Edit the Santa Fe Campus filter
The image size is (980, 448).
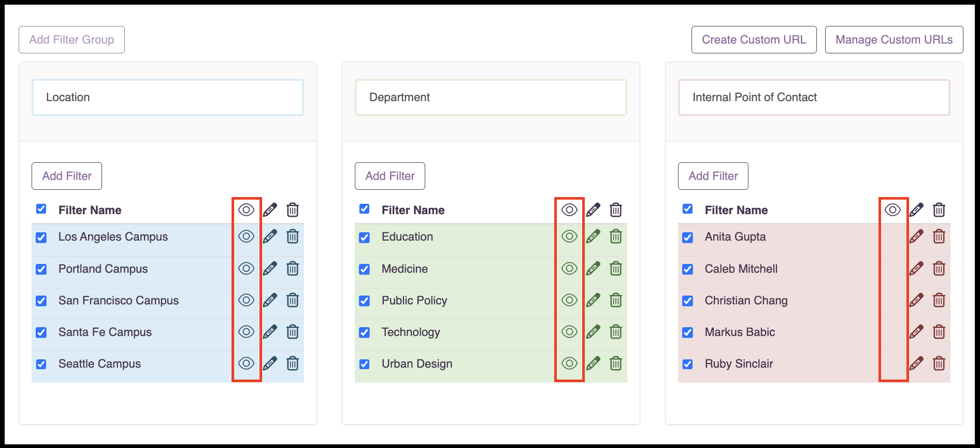point(270,332)
